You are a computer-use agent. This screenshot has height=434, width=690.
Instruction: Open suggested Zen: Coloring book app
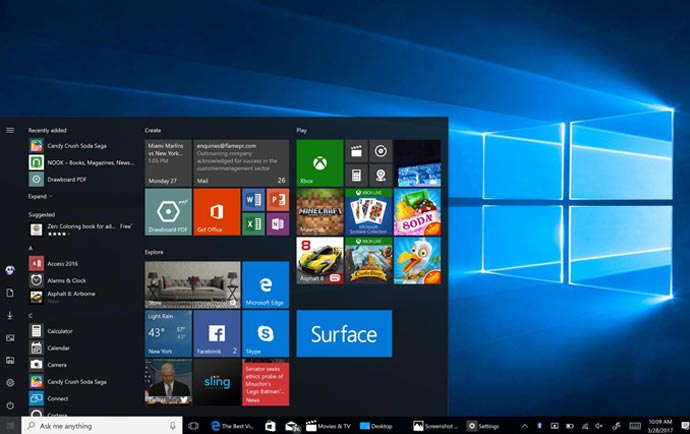pos(82,229)
